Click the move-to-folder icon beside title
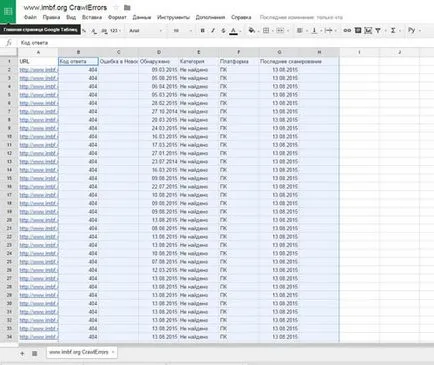The width and height of the screenshot is (434, 365). pos(127,7)
